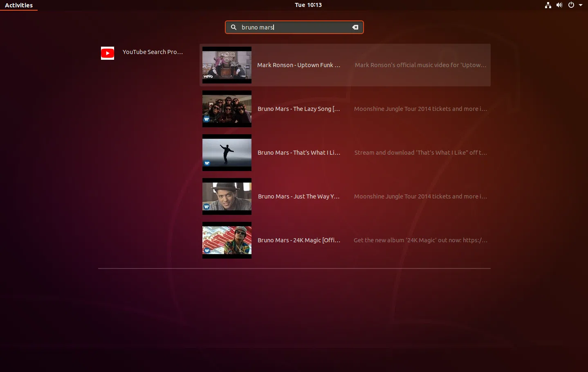This screenshot has width=588, height=372.
Task: Click the YouTube Search Pro… label
Action: [153, 52]
